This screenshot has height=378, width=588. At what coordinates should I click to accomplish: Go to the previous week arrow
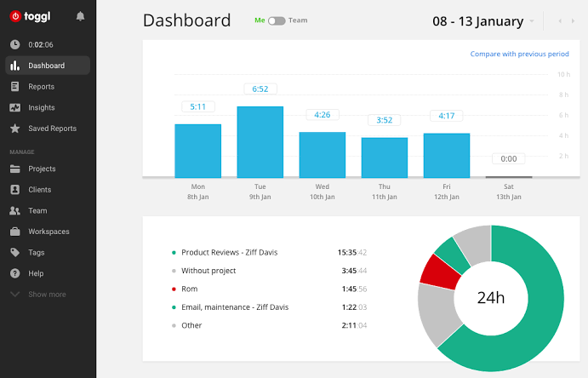point(559,20)
